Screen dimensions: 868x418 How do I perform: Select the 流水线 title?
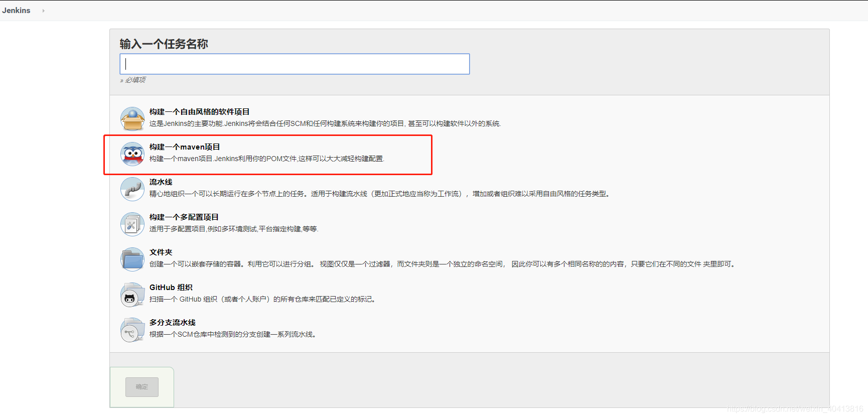[161, 182]
